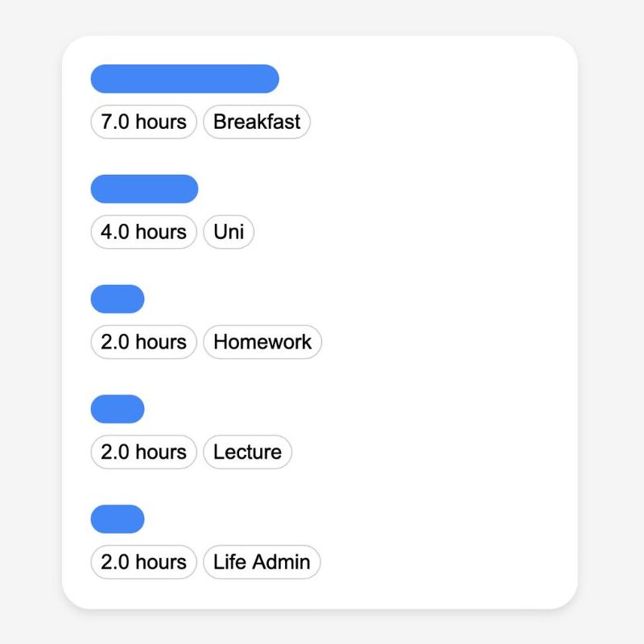Image resolution: width=644 pixels, height=644 pixels.
Task: Click empty white card area right of Breakfast chip
Action: tap(440, 122)
